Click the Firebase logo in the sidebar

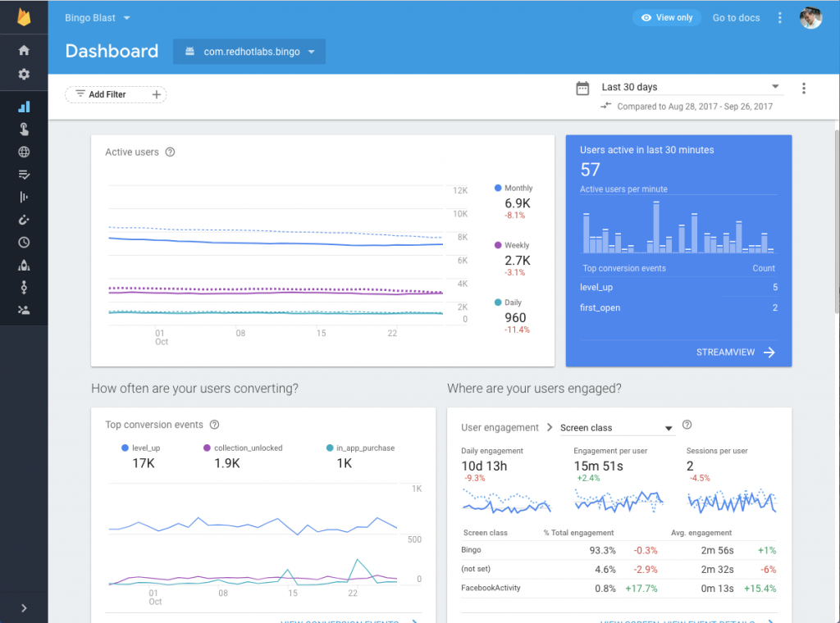pyautogui.click(x=24, y=18)
